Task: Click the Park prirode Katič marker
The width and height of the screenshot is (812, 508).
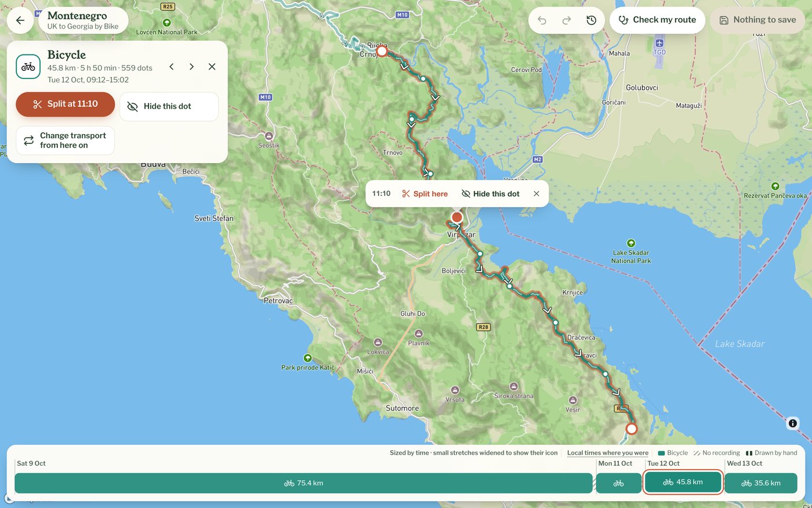Action: tap(308, 358)
